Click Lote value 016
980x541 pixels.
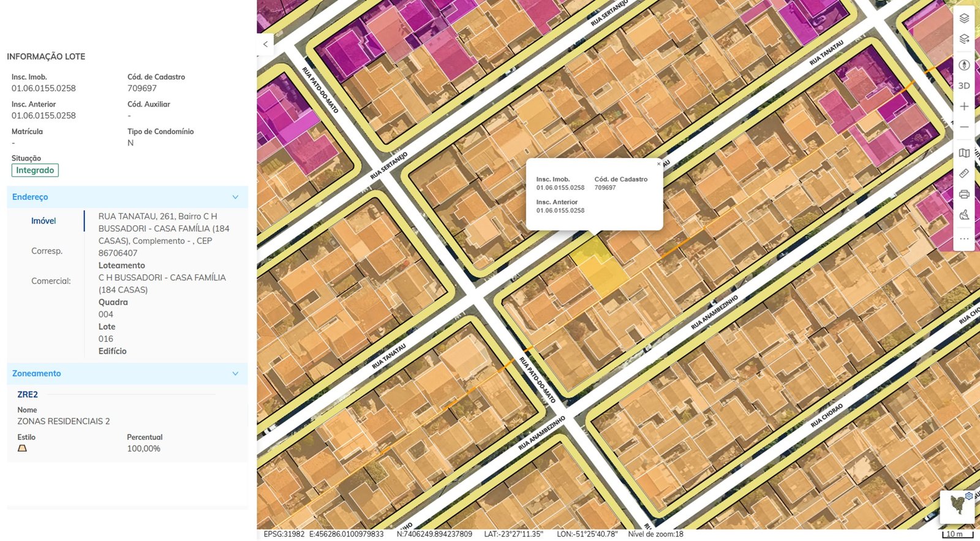(106, 339)
